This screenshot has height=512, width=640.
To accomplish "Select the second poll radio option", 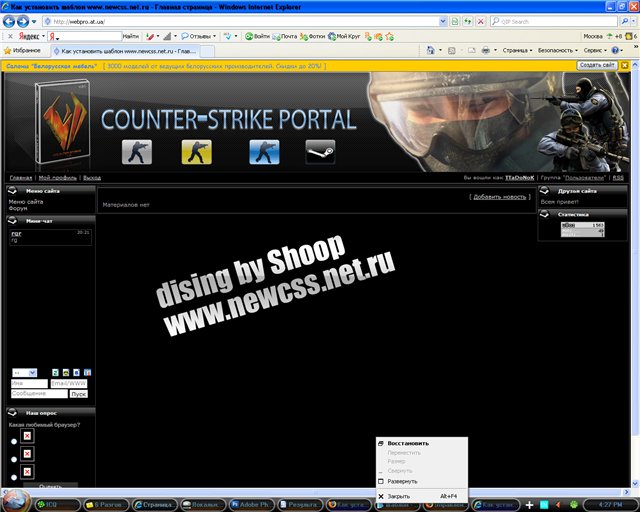I will (14, 459).
